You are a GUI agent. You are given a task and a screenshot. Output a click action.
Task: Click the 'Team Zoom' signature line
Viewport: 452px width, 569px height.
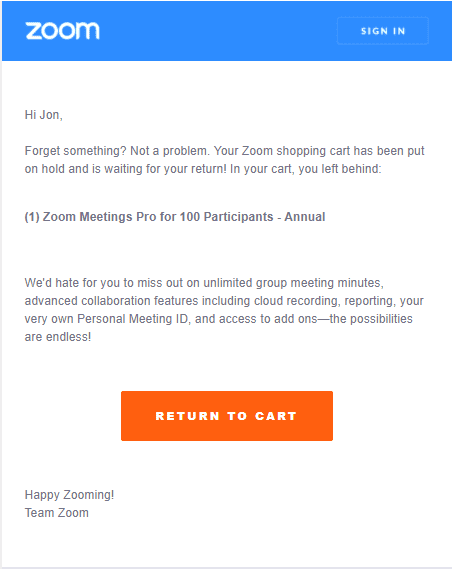57,513
